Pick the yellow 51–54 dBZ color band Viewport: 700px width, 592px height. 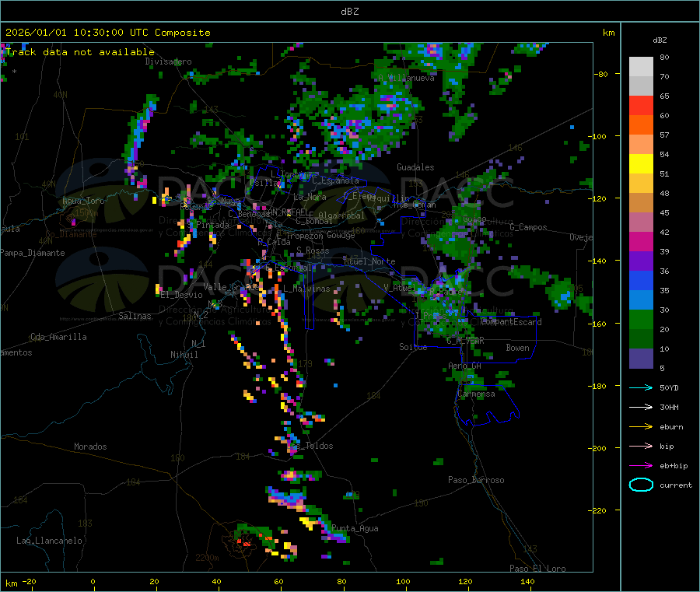(641, 164)
